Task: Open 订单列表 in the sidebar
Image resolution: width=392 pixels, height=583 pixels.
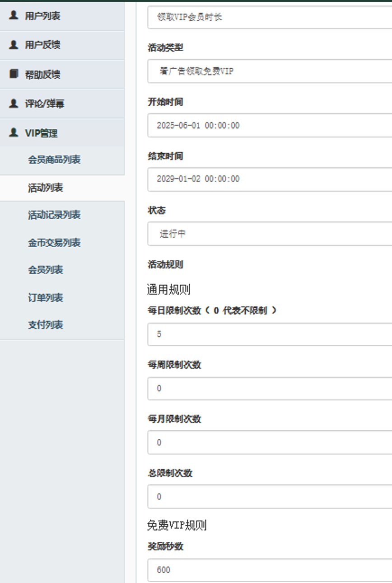Action: pos(46,298)
